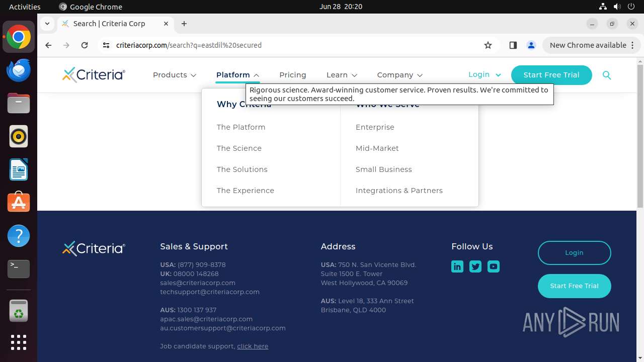
Task: Close the Search | Criteria Corp tab
Action: coord(166,24)
